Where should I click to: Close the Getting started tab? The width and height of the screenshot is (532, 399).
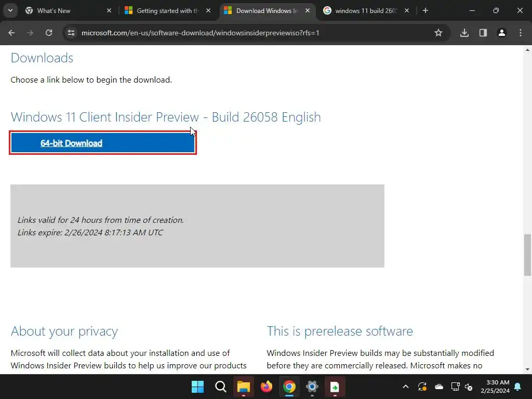pyautogui.click(x=208, y=10)
